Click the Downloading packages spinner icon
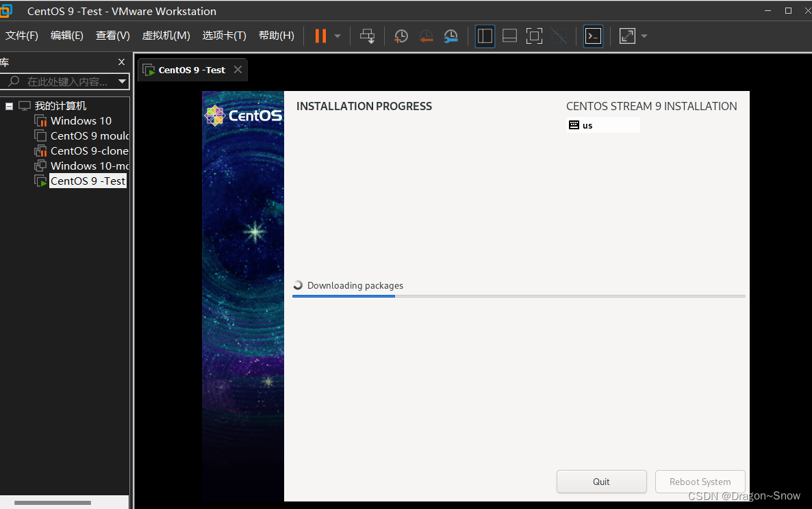 tap(298, 285)
